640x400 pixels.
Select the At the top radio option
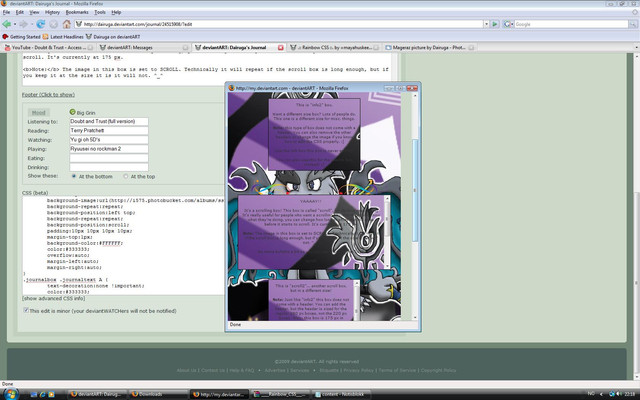(125, 176)
